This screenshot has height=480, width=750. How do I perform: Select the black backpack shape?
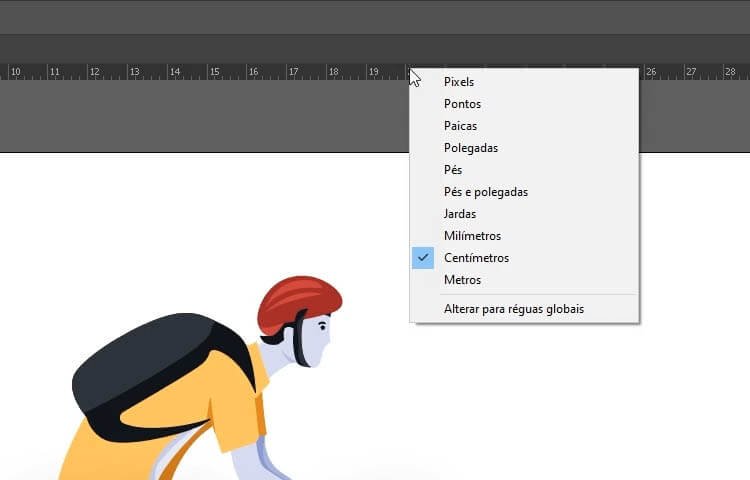150,370
